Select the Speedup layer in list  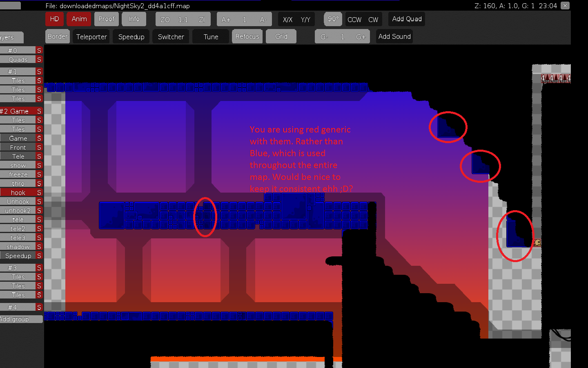pos(18,256)
